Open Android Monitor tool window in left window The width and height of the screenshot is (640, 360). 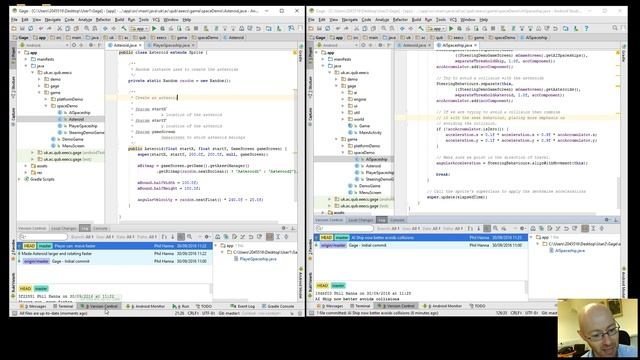point(146,306)
